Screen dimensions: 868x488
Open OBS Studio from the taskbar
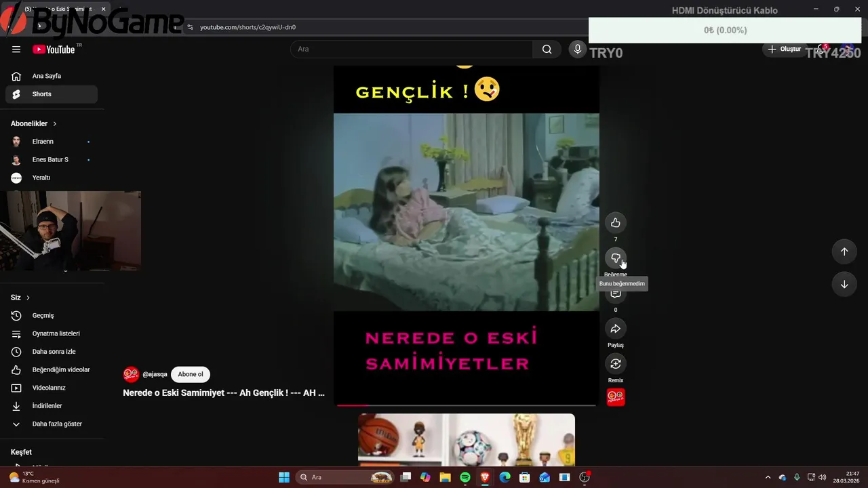click(585, 477)
